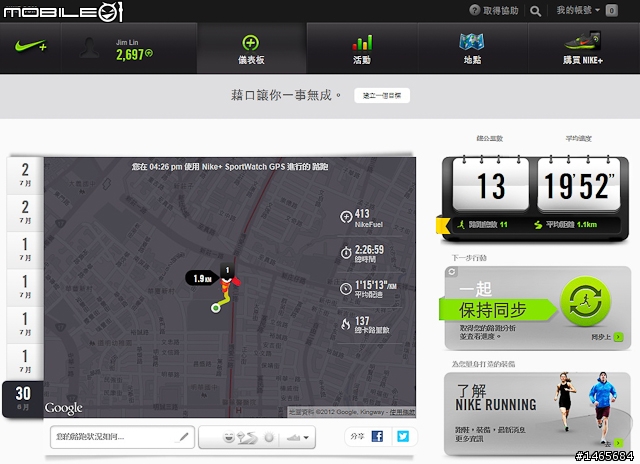Open the 儀表板 dashboard tab

[251, 49]
